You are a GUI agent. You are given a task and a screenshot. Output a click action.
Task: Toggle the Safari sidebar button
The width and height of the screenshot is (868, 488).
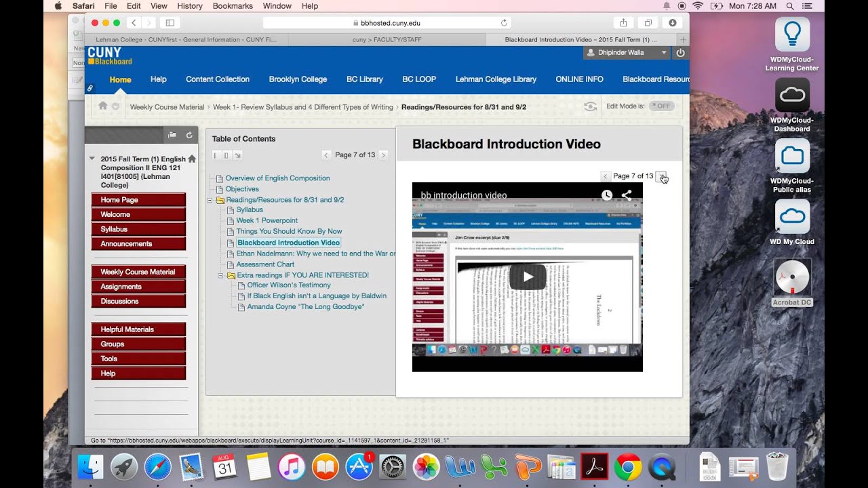[x=170, y=22]
